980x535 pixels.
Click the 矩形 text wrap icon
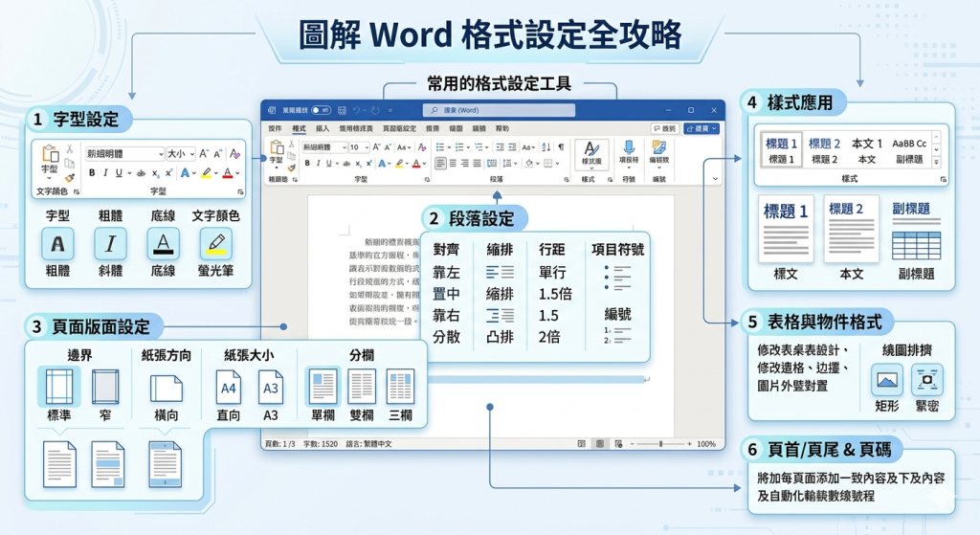pos(887,379)
